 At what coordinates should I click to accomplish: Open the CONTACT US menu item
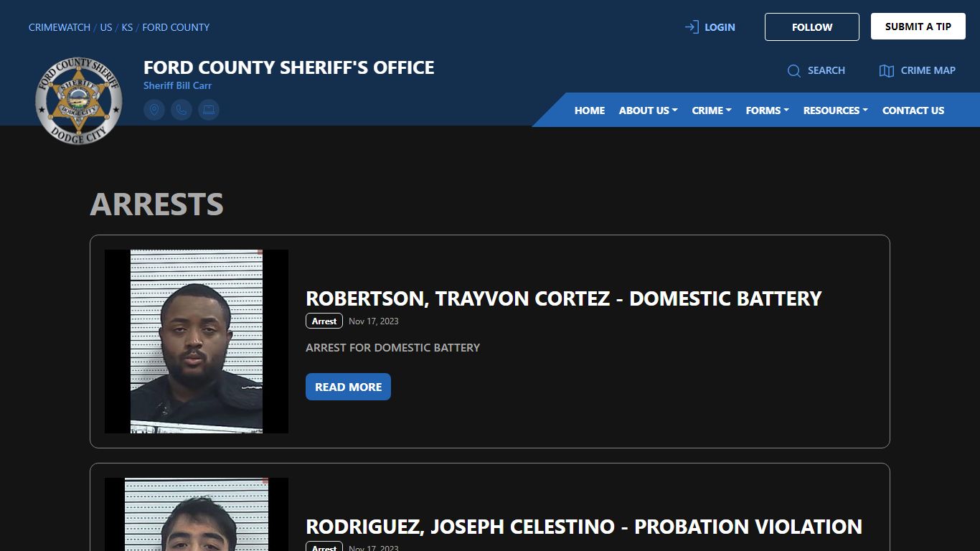pyautogui.click(x=913, y=110)
